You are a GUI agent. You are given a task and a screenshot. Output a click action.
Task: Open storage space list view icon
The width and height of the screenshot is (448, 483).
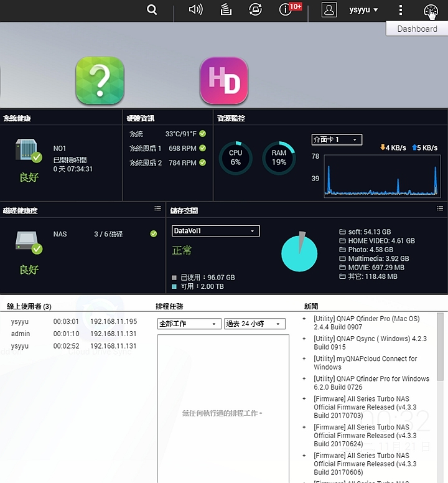click(440, 209)
